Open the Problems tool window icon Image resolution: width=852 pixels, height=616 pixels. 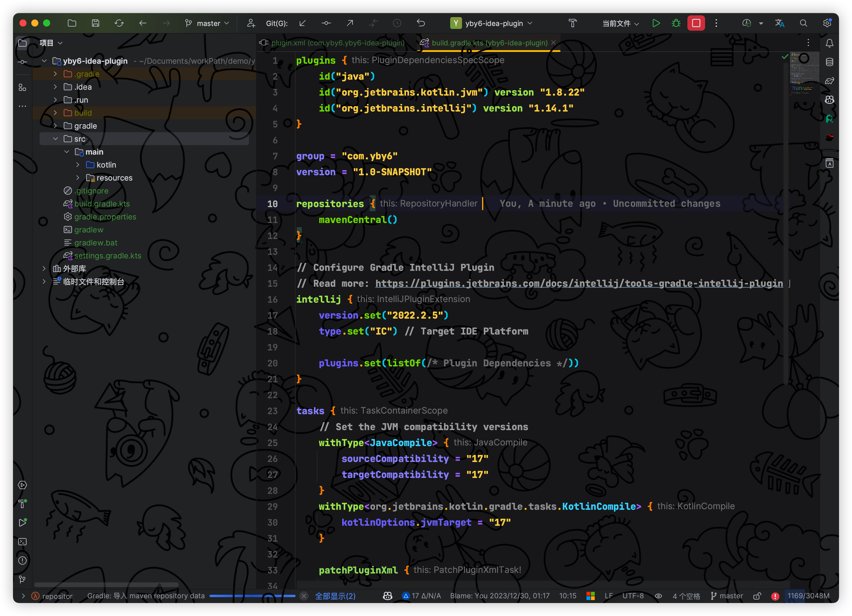tap(22, 561)
